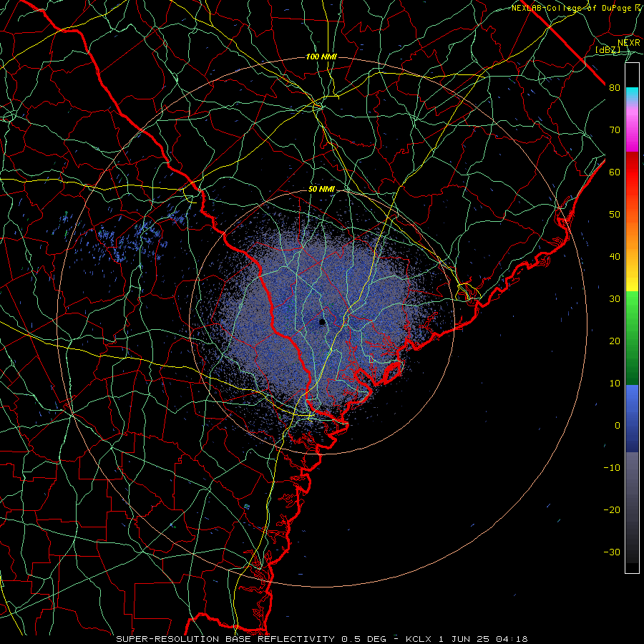Screen dimensions: 644x644
Task: Click the 50 value on the dBZ scale
Action: point(615,215)
